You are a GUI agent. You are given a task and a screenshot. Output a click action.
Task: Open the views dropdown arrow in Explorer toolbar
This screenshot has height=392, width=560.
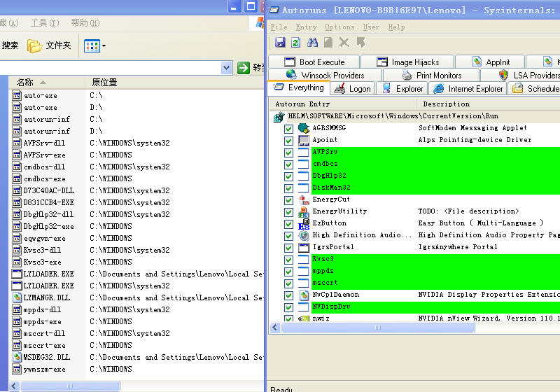click(x=104, y=46)
